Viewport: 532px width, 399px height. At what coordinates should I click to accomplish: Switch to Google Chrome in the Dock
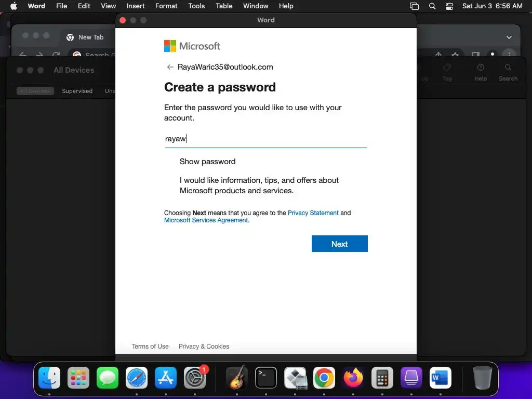click(x=324, y=378)
